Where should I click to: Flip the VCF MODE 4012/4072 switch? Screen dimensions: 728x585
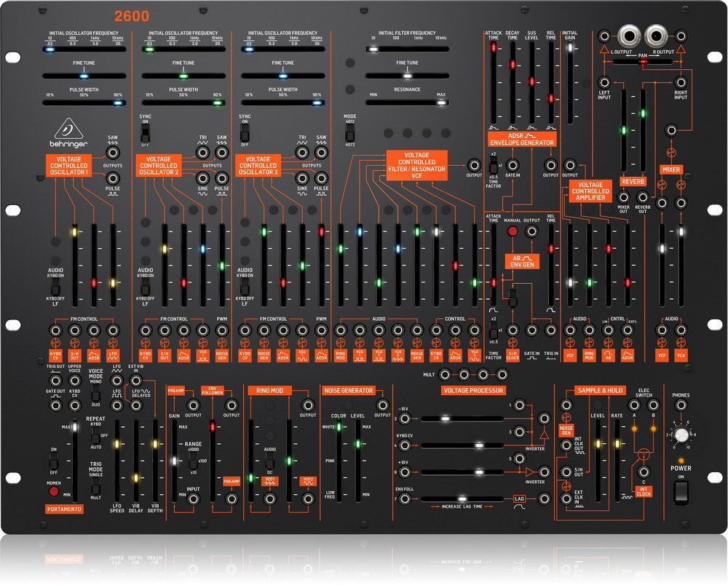click(349, 133)
